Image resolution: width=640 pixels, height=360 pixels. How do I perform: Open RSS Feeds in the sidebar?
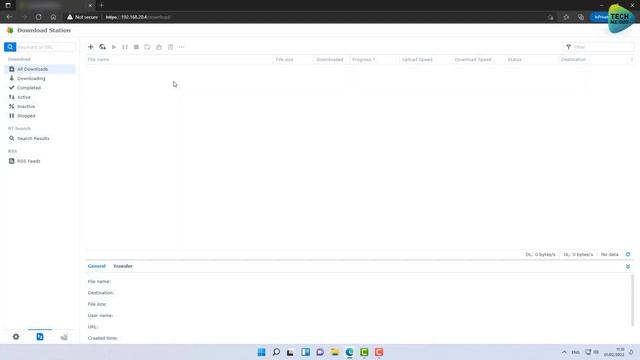pos(40,161)
